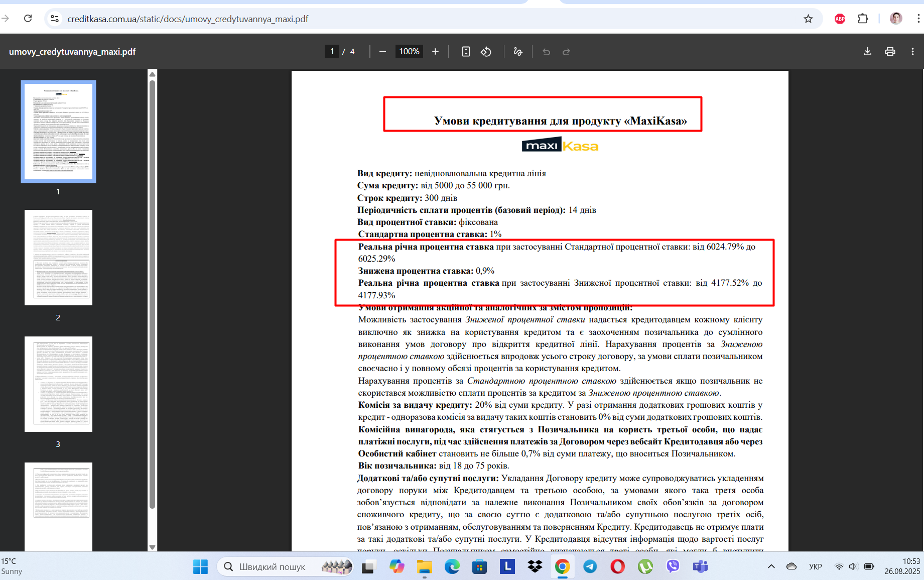This screenshot has height=580, width=924.
Task: Open Viber from the taskbar
Action: (673, 566)
